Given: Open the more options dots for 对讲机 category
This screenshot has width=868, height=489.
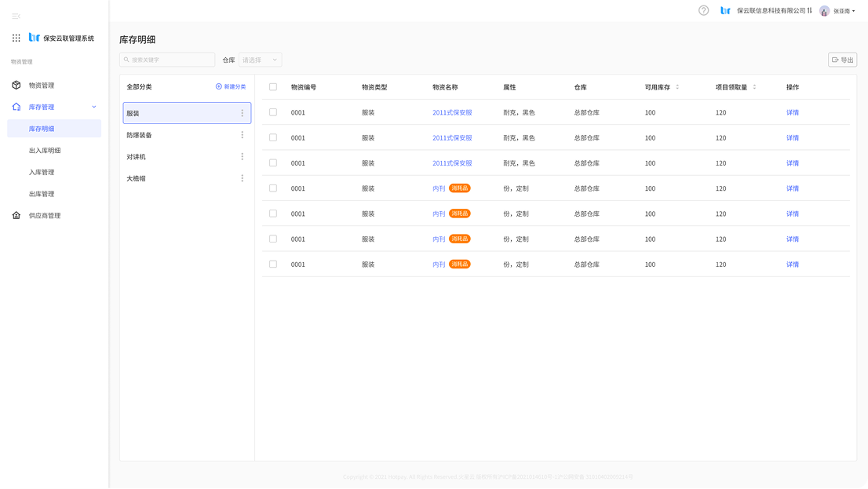Looking at the screenshot, I should click(x=242, y=156).
